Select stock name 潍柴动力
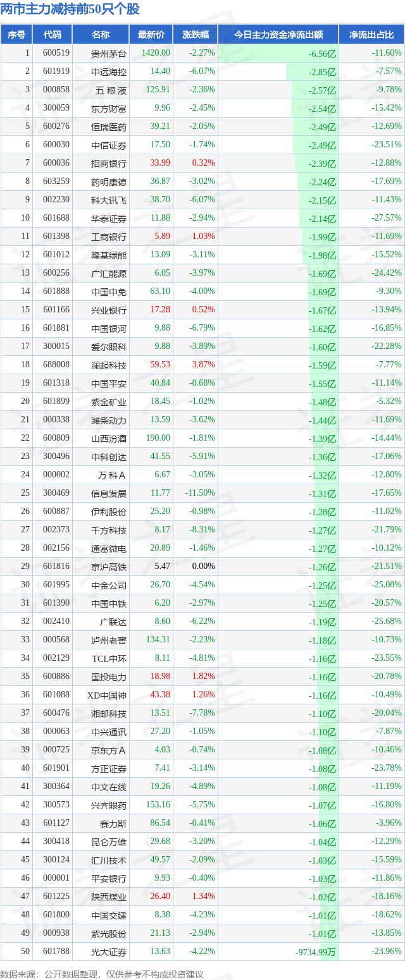The height and width of the screenshot is (980, 405). tap(109, 420)
